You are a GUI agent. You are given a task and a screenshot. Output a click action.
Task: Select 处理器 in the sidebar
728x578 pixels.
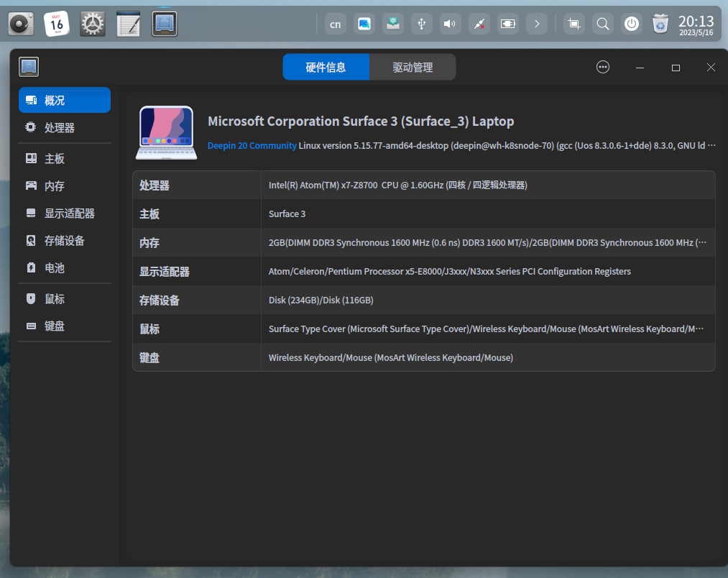(65, 127)
